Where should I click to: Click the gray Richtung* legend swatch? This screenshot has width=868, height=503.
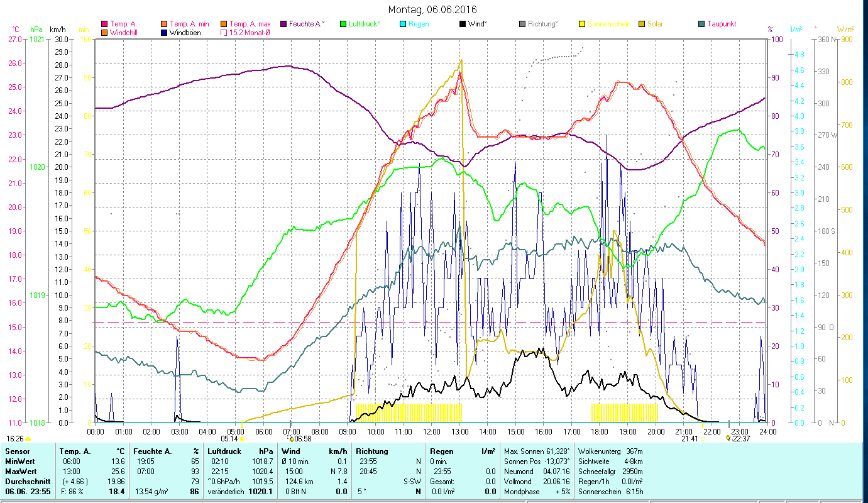pyautogui.click(x=522, y=25)
